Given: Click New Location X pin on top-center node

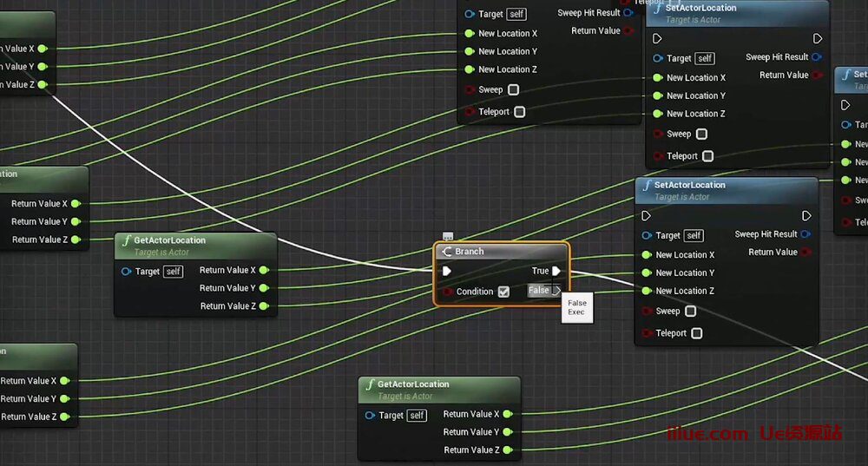Looking at the screenshot, I should [470, 33].
